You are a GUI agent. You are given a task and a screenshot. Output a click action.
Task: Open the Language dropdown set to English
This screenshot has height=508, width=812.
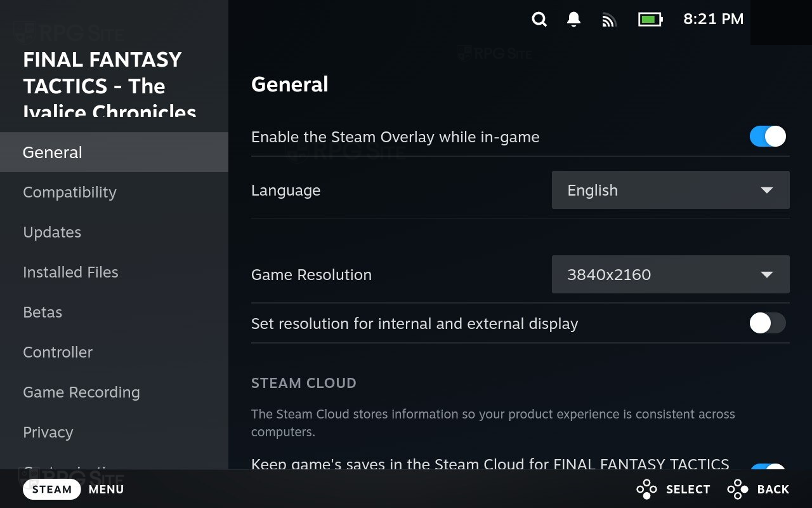(671, 190)
